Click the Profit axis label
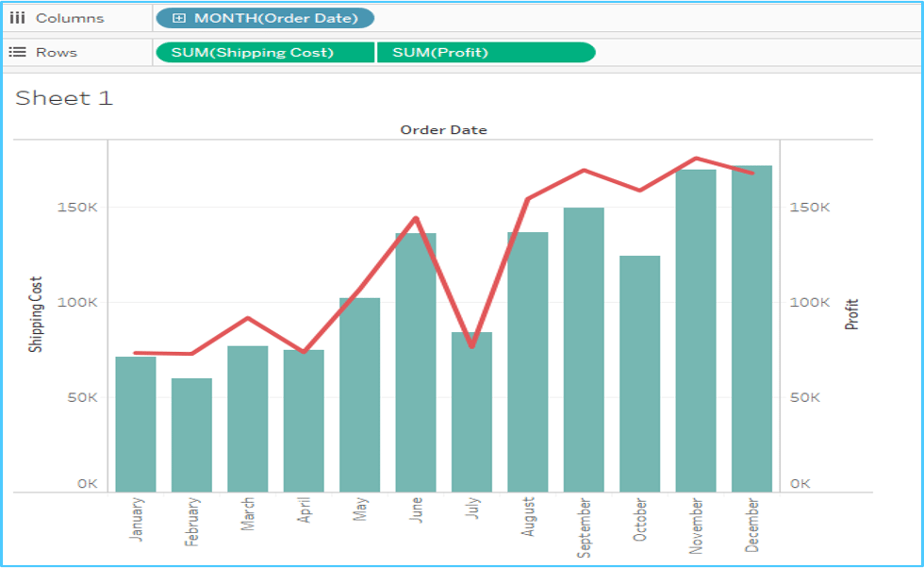This screenshot has width=924, height=568. tap(851, 310)
